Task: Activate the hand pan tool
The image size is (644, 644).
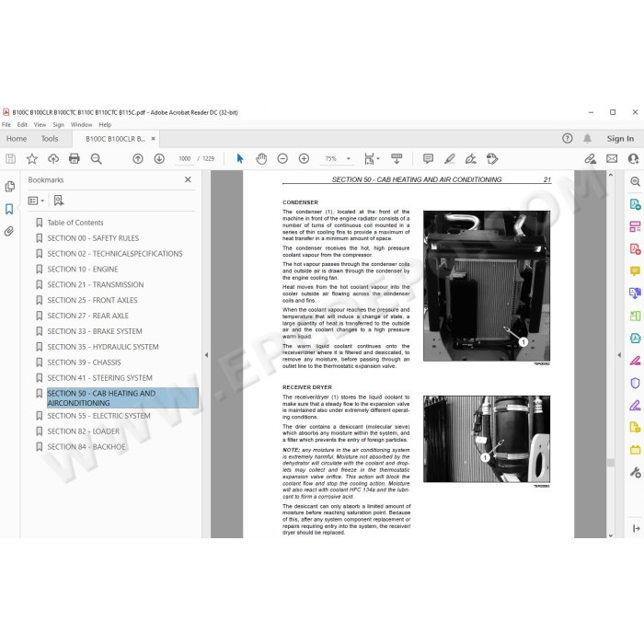Action: (x=261, y=158)
